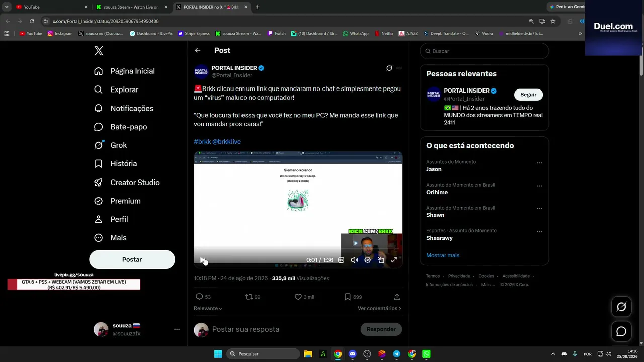Expand the Relevante reply sorting dropdown
This screenshot has height=362, width=644.
[x=208, y=308]
